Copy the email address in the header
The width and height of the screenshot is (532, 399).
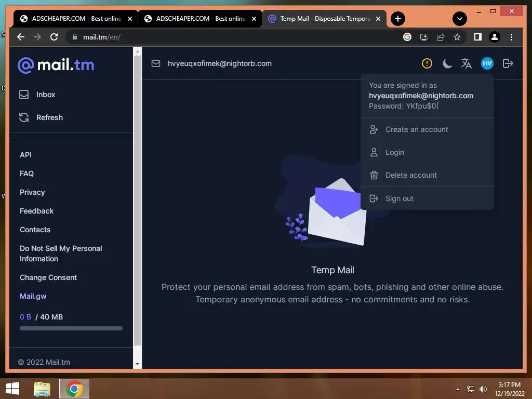220,63
